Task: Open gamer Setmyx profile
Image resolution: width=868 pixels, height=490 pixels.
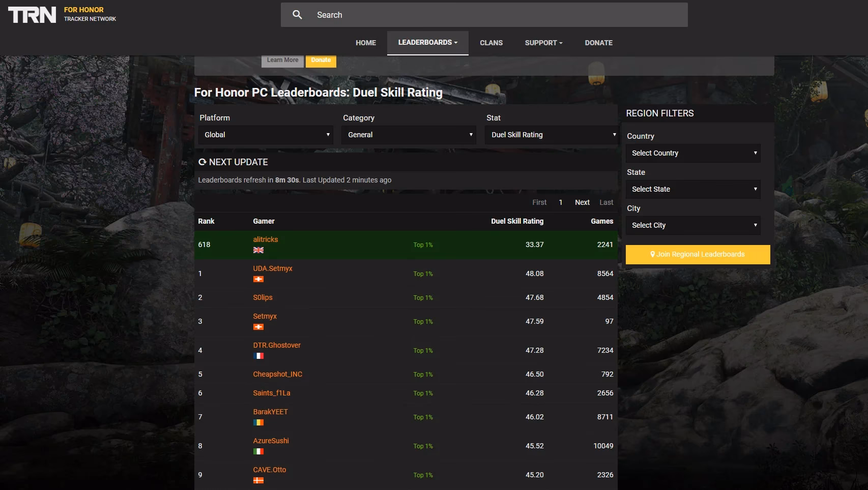Action: [265, 316]
